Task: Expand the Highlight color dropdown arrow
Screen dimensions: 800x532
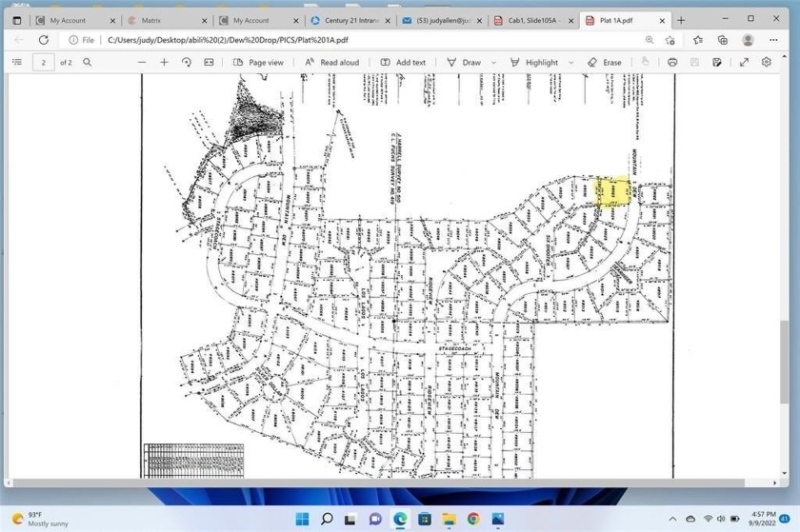Action: pos(571,62)
